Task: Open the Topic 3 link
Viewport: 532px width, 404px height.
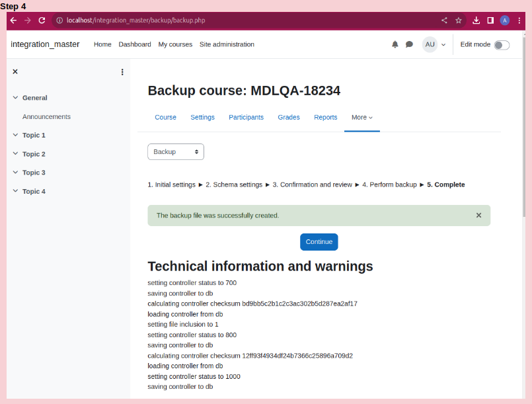Action: coord(34,173)
